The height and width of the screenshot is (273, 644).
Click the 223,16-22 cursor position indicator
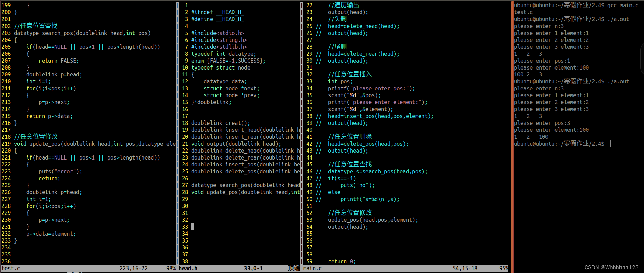(133, 268)
